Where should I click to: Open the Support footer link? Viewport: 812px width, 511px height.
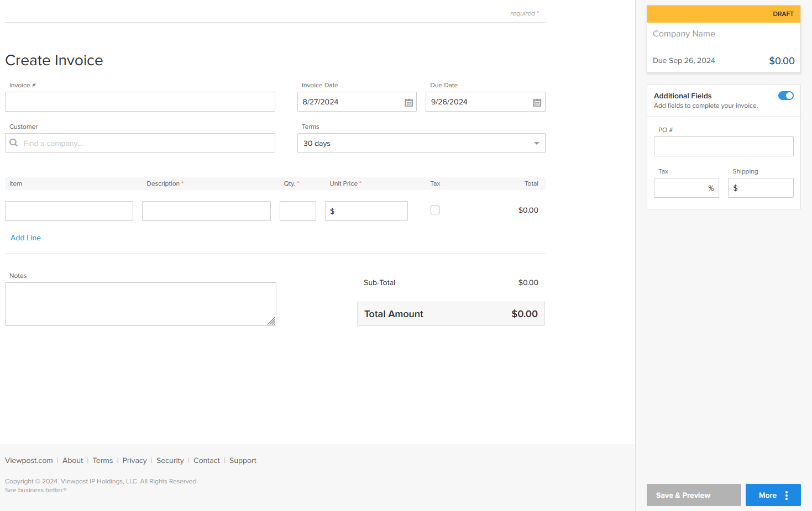243,460
